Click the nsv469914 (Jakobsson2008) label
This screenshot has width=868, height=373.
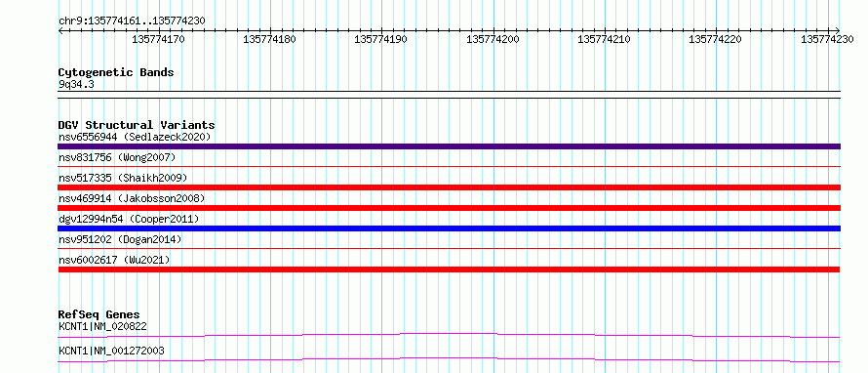click(x=132, y=198)
